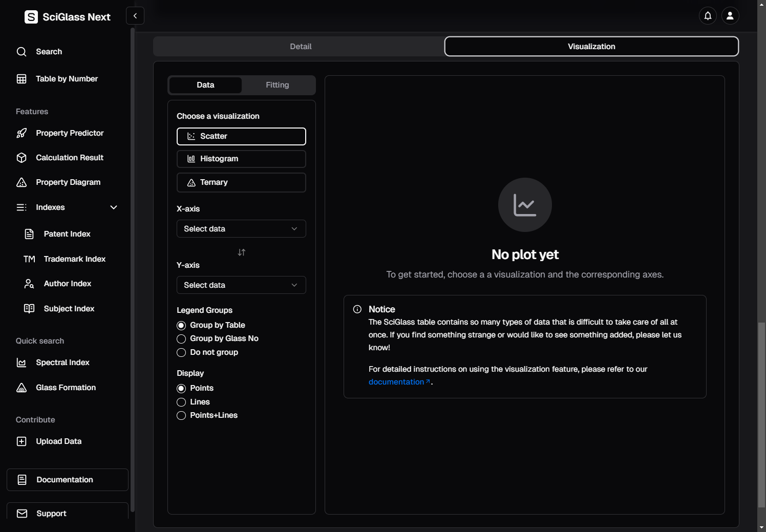The height and width of the screenshot is (532, 766).
Task: Click the page vertical scrollbar thumb
Action: tap(761, 415)
